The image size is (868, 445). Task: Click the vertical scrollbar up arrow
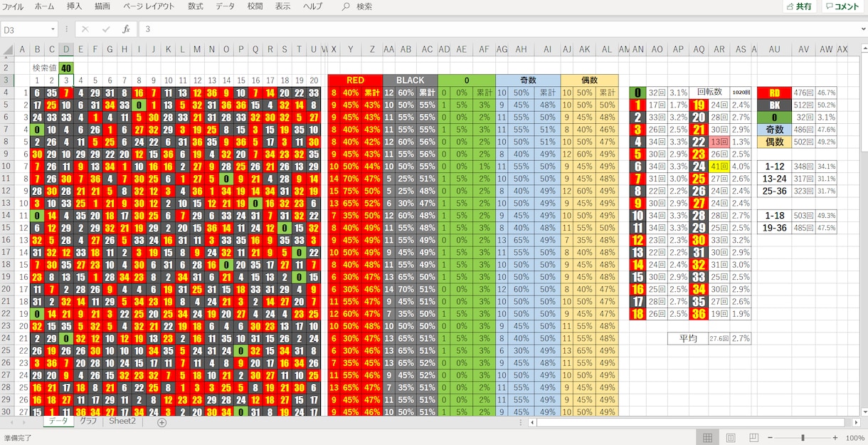pos(864,50)
